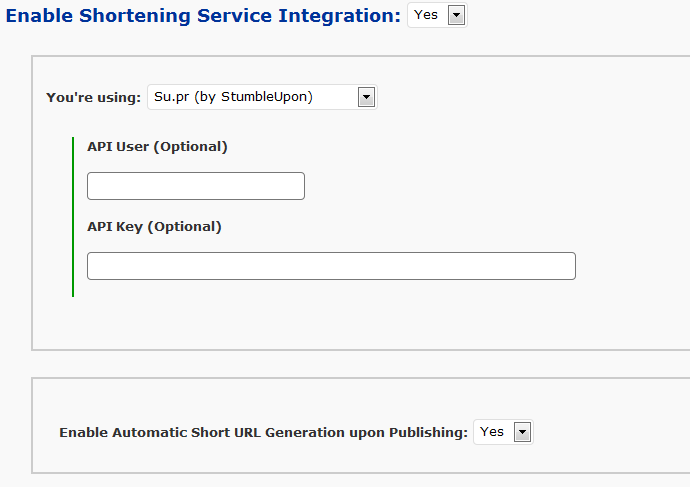Focus the API User text field
The height and width of the screenshot is (487, 690).
click(x=196, y=186)
